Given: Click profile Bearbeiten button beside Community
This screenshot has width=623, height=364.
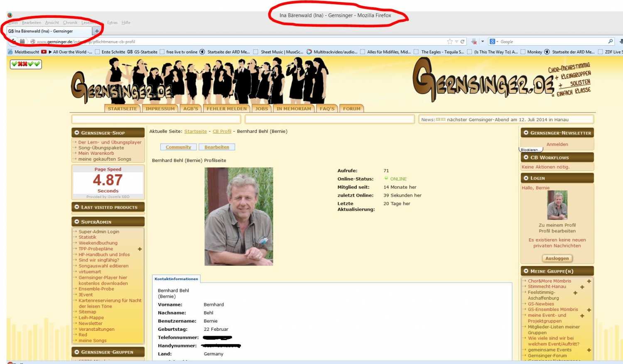Looking at the screenshot, I should (217, 147).
